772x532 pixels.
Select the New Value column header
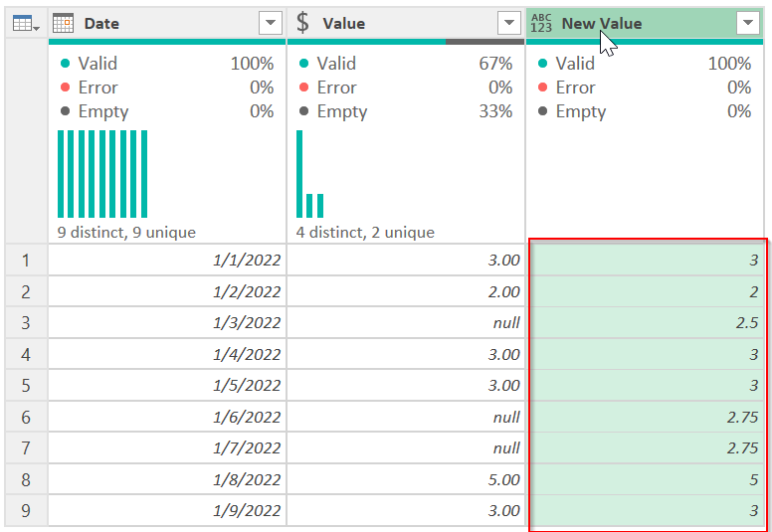645,23
